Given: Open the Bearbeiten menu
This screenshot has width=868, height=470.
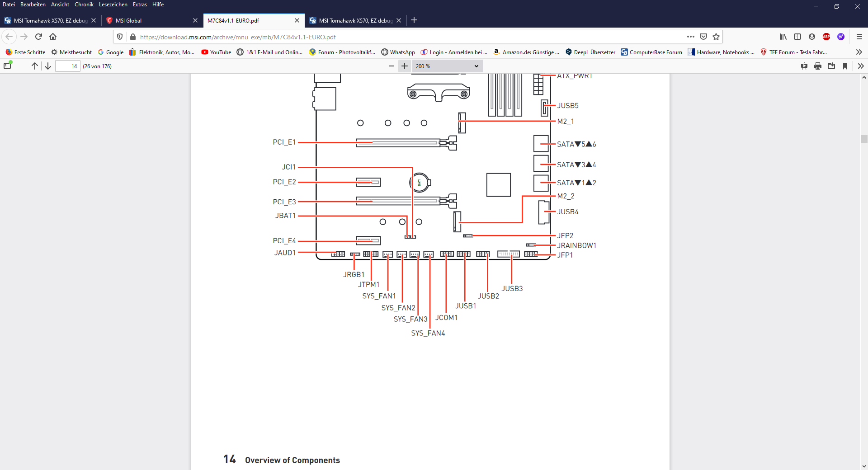Looking at the screenshot, I should click(33, 5).
